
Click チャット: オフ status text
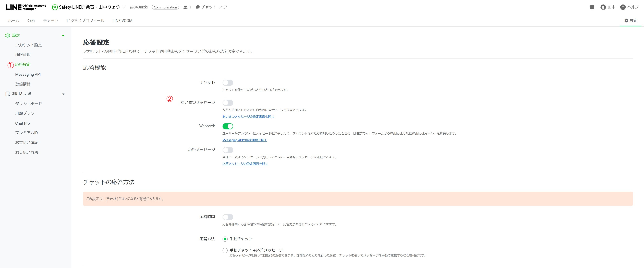point(214,7)
